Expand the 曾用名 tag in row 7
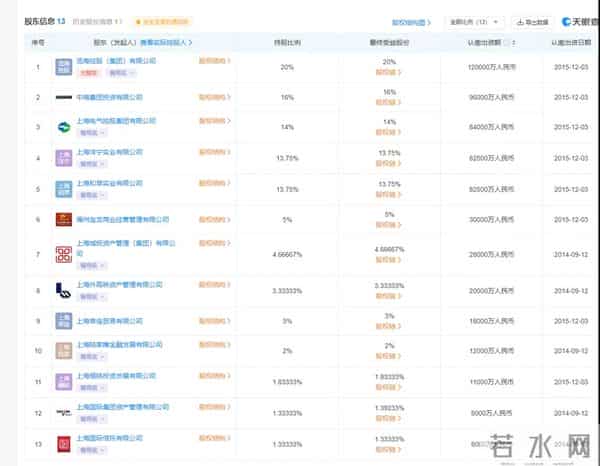The width and height of the screenshot is (600, 466). pos(91,267)
